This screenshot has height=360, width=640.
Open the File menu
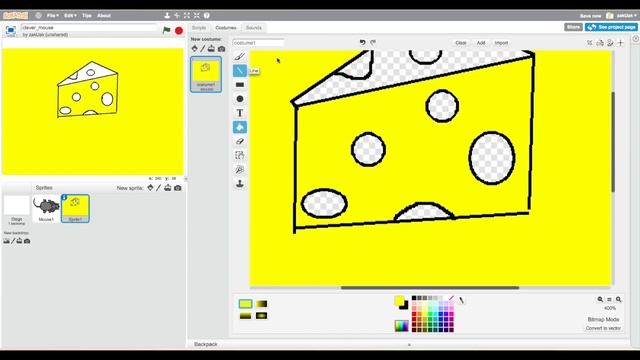(53, 16)
